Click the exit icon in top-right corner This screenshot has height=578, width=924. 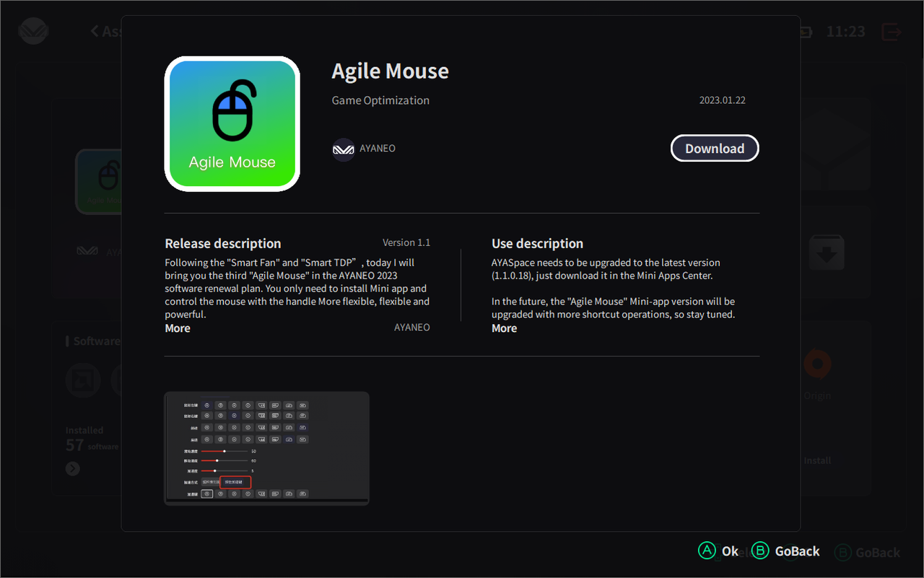(x=892, y=32)
